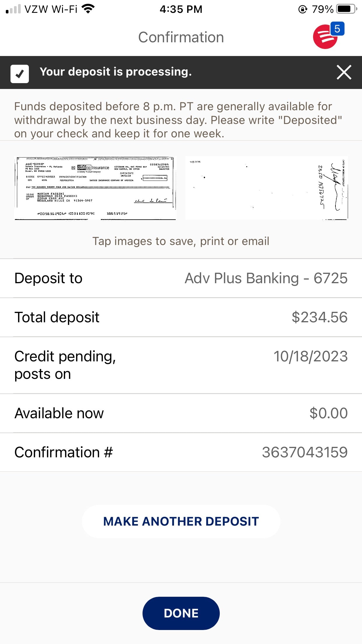Select the Deposit to account row

point(181,278)
